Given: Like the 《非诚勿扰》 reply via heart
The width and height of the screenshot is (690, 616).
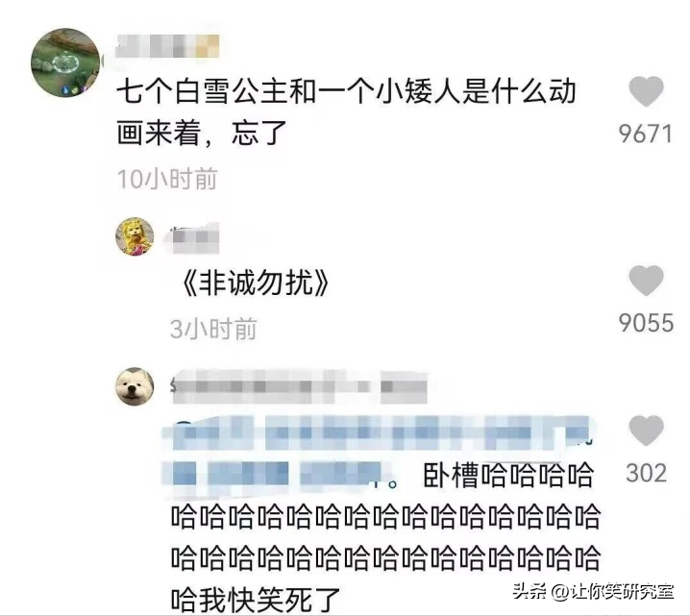Looking at the screenshot, I should tap(646, 281).
